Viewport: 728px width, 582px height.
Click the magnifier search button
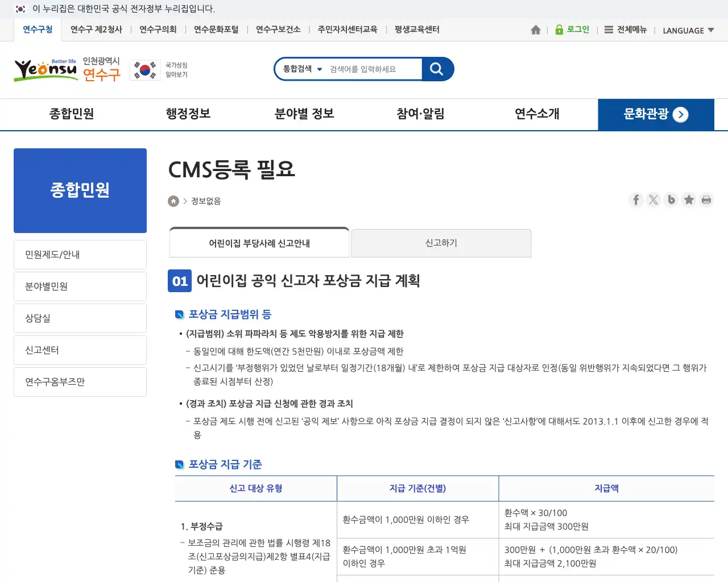pos(437,69)
